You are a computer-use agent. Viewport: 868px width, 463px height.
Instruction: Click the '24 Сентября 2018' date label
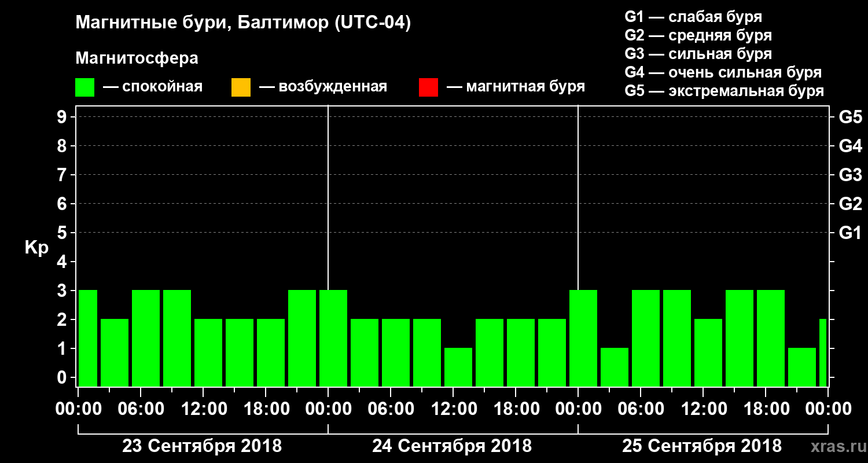pos(452,446)
